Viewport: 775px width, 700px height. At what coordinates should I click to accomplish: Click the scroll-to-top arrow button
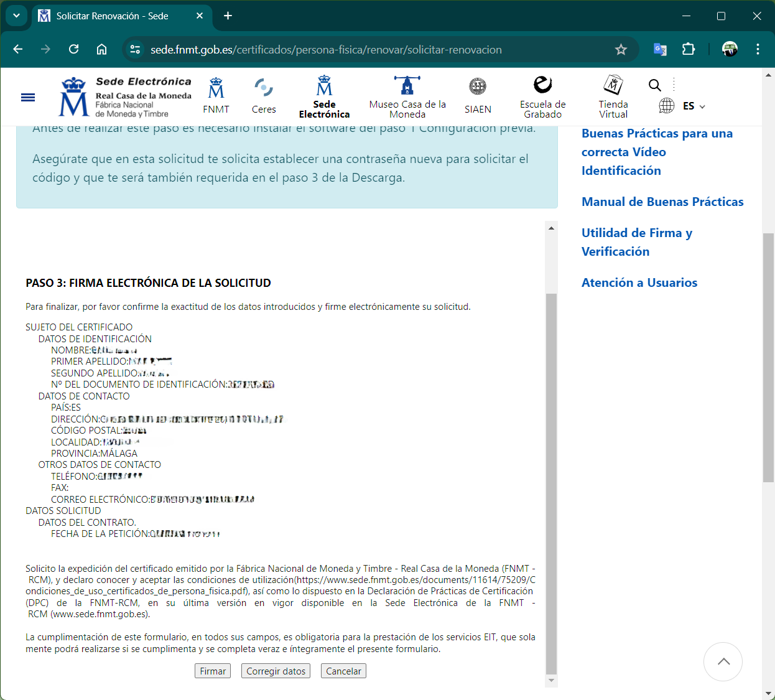723,661
